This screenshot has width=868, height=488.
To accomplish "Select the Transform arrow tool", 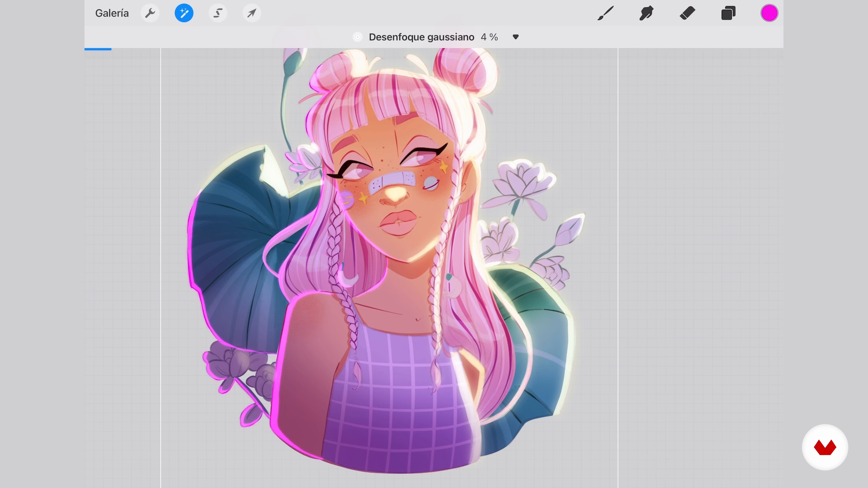I will point(252,13).
